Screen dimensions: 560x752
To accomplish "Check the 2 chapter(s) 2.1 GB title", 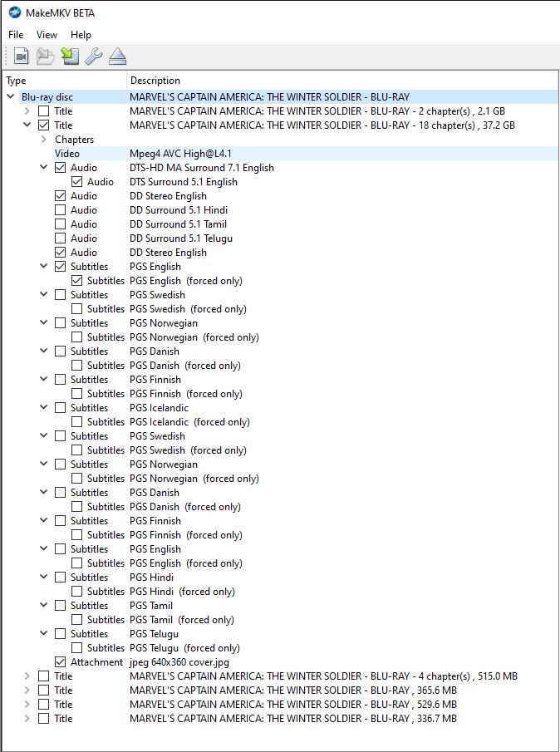I will (x=44, y=111).
